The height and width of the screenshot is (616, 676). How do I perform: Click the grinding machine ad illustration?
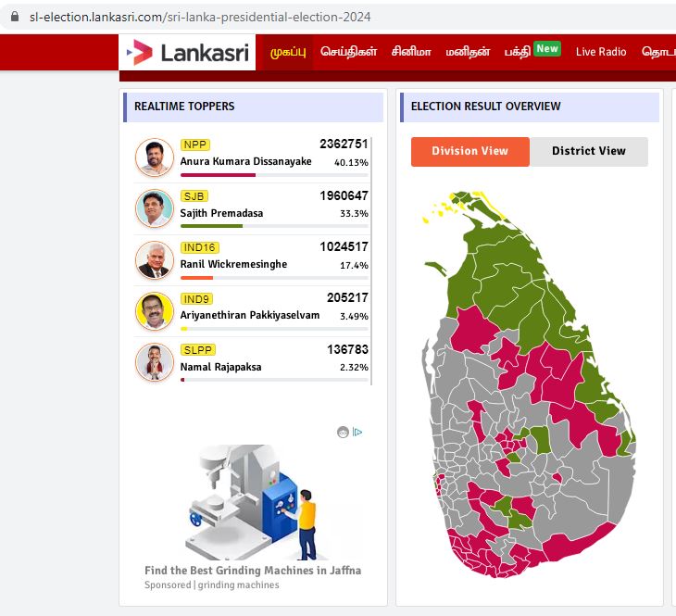pos(255,503)
